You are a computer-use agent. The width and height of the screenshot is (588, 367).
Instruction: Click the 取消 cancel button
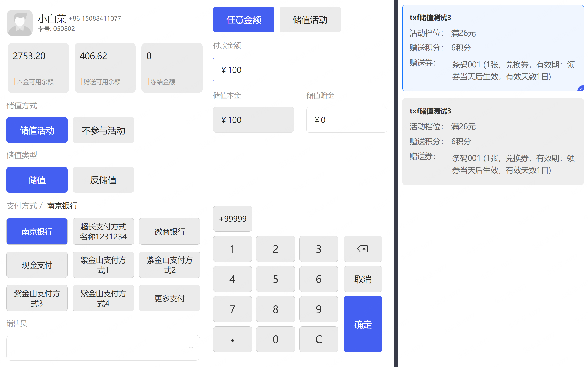pos(363,279)
